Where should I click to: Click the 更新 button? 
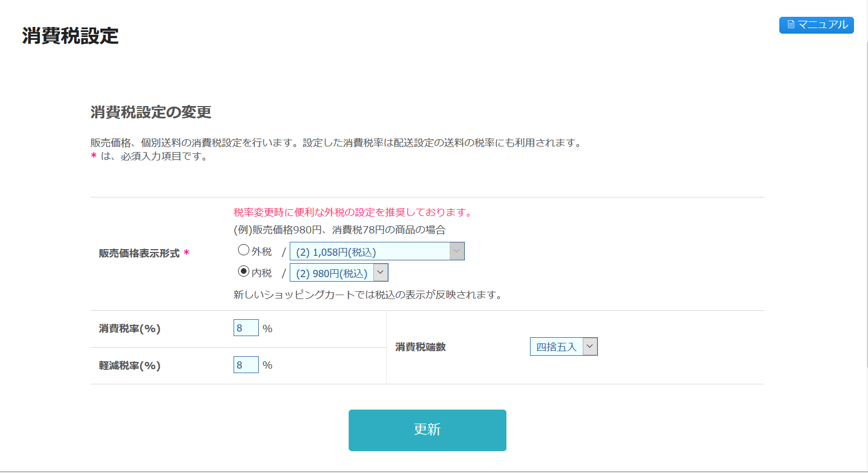(427, 430)
